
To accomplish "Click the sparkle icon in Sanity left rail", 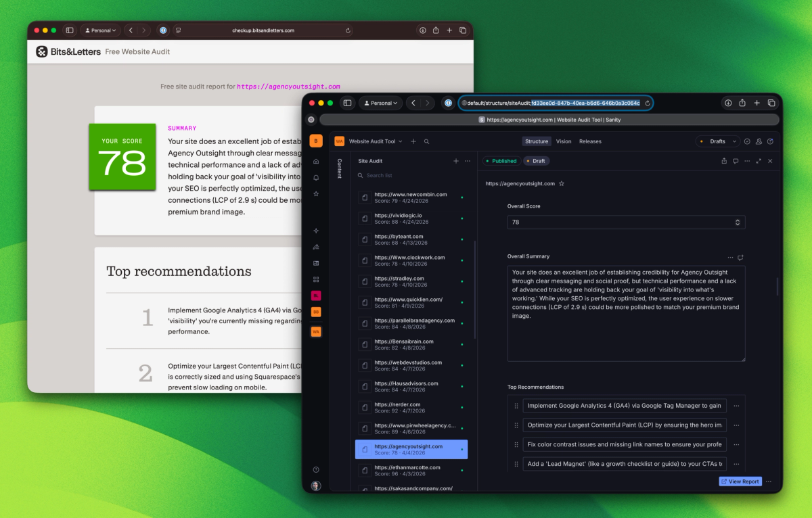I will pyautogui.click(x=316, y=231).
